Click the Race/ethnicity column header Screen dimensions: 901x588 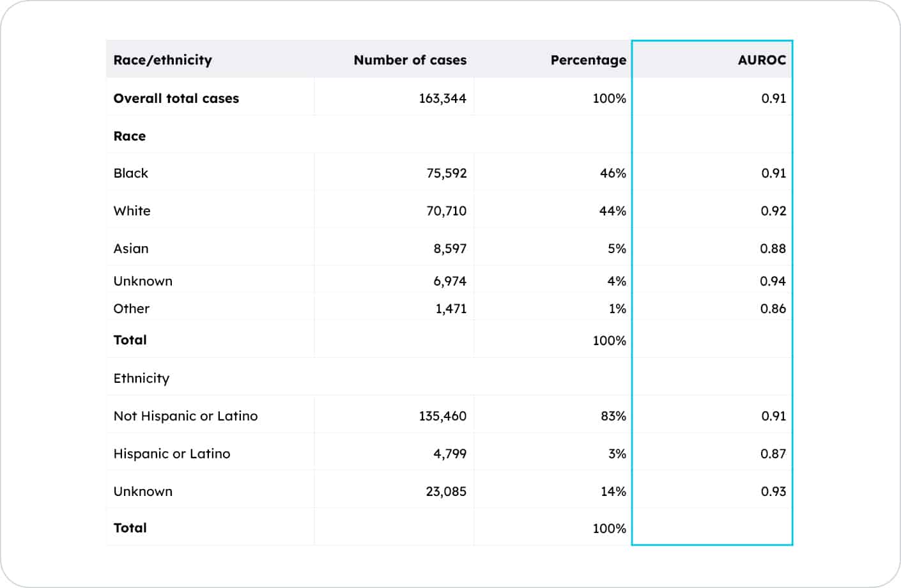click(x=162, y=60)
